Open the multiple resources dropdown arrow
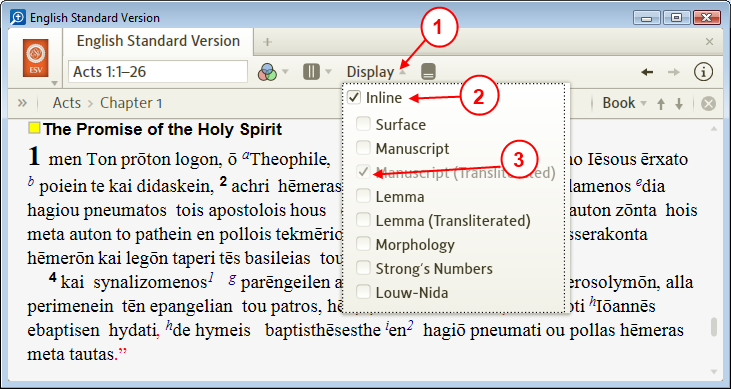 click(x=328, y=72)
